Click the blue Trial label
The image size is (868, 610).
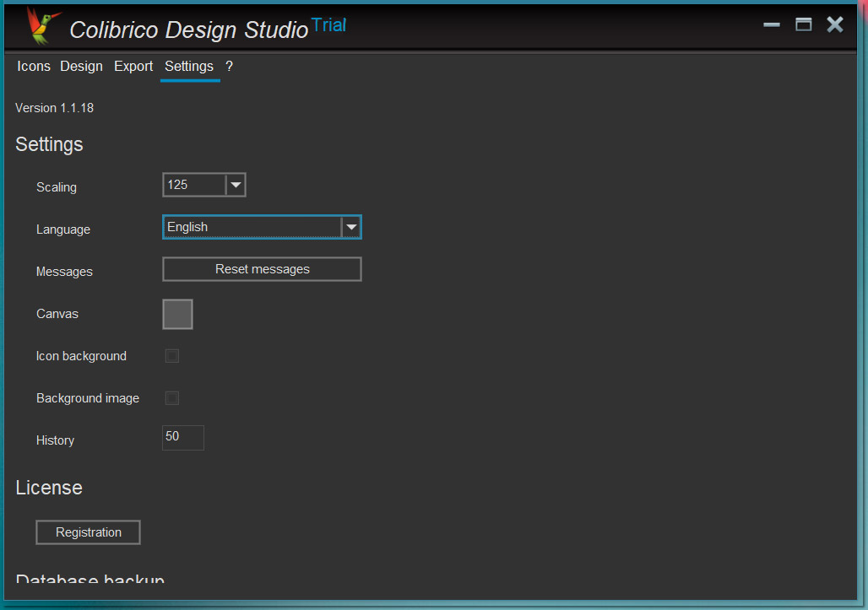[x=328, y=25]
